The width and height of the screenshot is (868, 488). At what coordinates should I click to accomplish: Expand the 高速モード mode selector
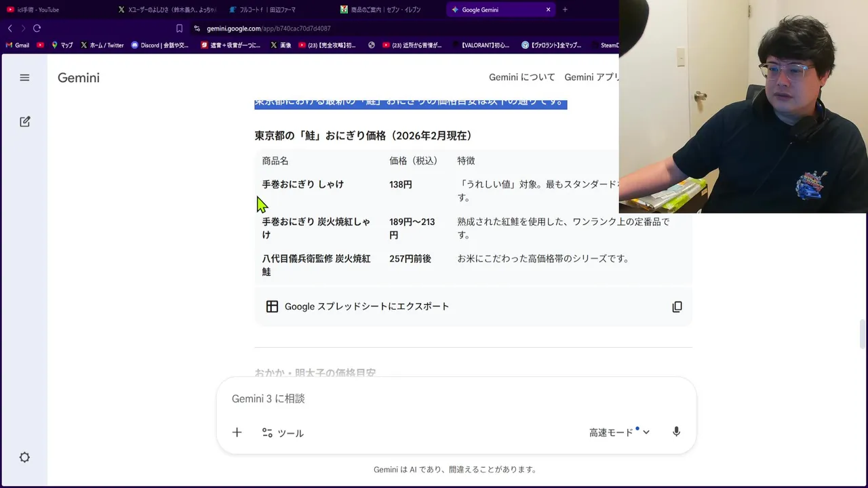click(x=619, y=432)
